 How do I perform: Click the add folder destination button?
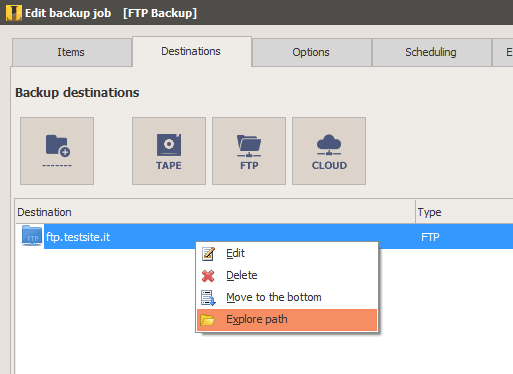57,151
